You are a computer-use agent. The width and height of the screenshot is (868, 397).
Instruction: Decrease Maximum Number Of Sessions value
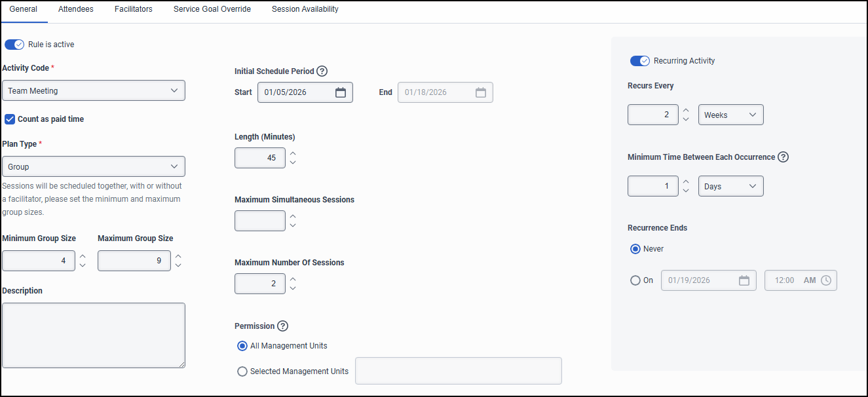[293, 288]
